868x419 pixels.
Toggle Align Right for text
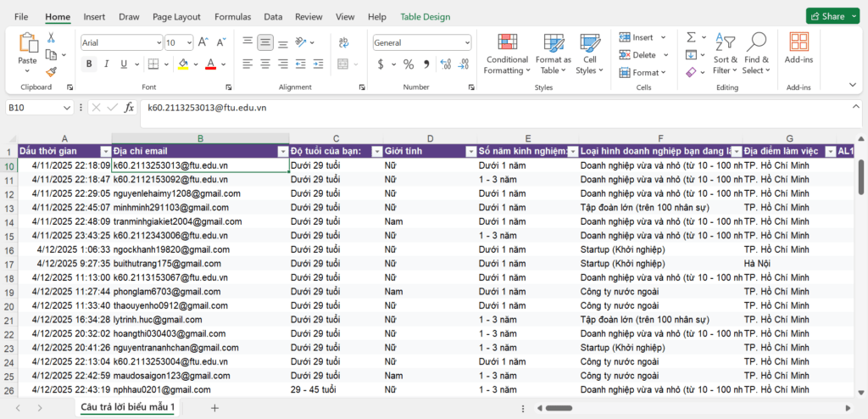click(x=283, y=64)
